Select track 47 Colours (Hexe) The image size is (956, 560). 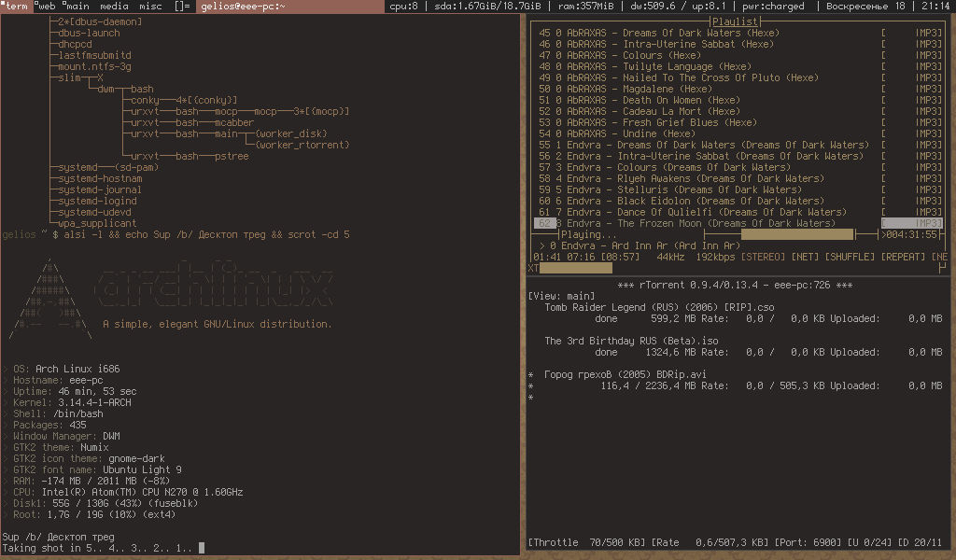click(x=740, y=55)
